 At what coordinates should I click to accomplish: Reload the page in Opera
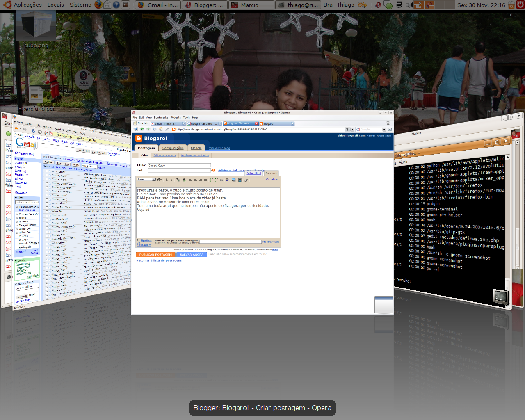click(x=161, y=129)
